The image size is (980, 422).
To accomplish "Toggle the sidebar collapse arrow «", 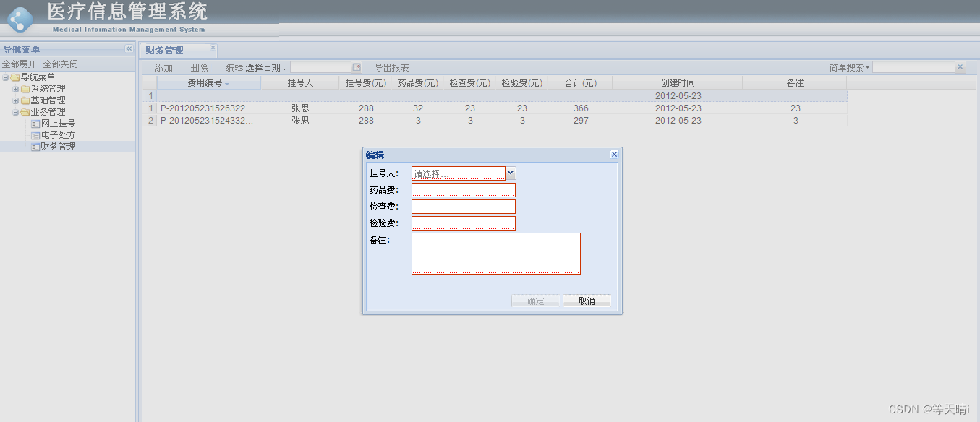I will (x=129, y=48).
